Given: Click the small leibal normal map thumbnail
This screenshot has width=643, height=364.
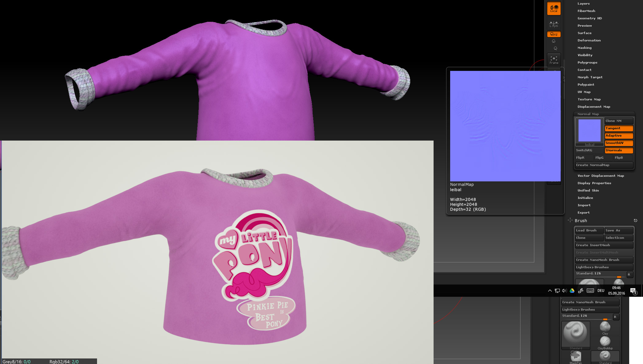Looking at the screenshot, I should [x=589, y=132].
